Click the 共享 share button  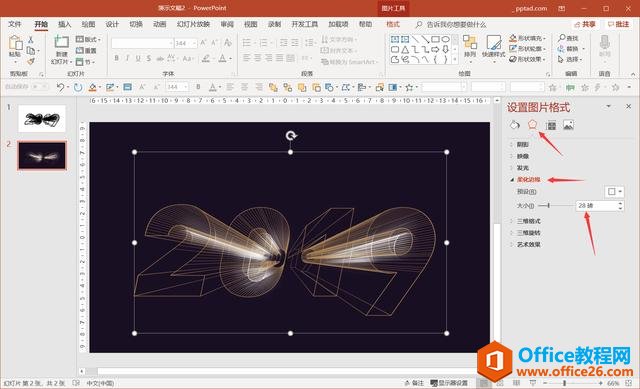(584, 24)
